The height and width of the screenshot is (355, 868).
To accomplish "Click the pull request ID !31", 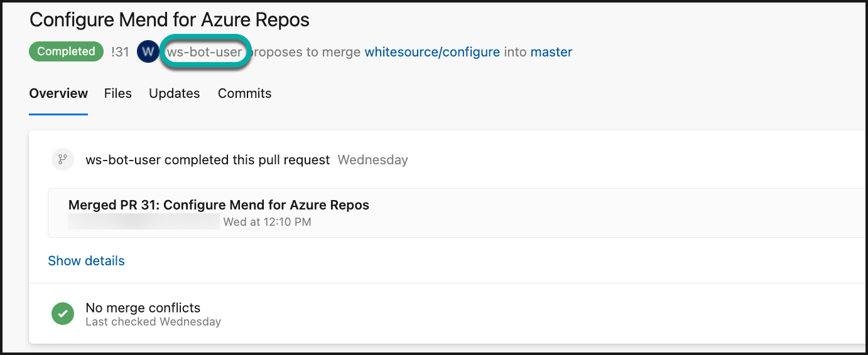I will pos(120,52).
